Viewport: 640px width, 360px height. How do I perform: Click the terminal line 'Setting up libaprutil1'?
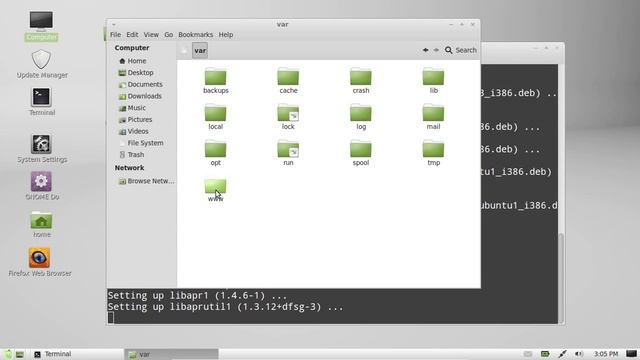(225, 307)
